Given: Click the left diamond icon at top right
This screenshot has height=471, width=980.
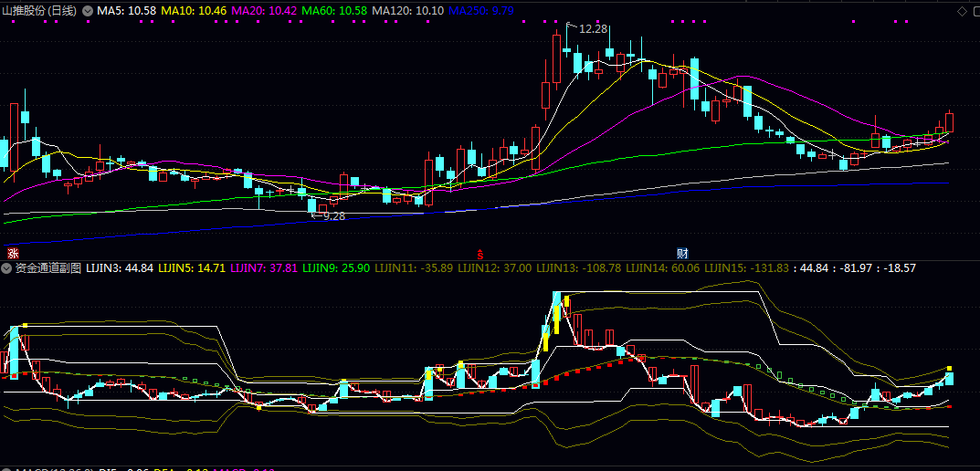Looking at the screenshot, I should 962,10.
